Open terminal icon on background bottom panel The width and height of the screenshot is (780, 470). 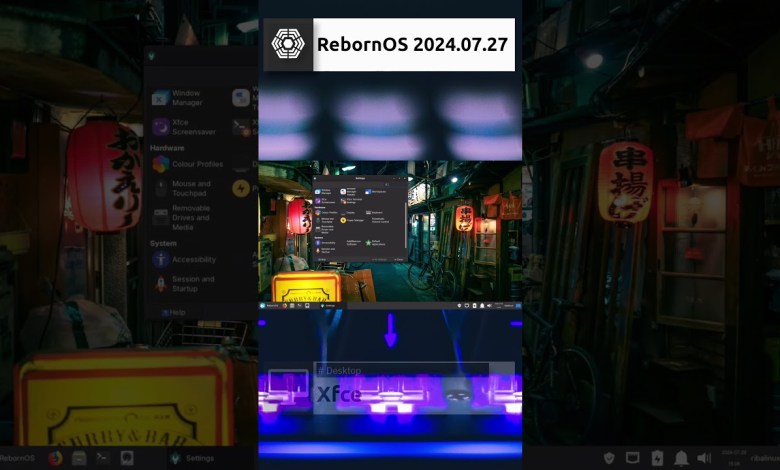[102, 458]
